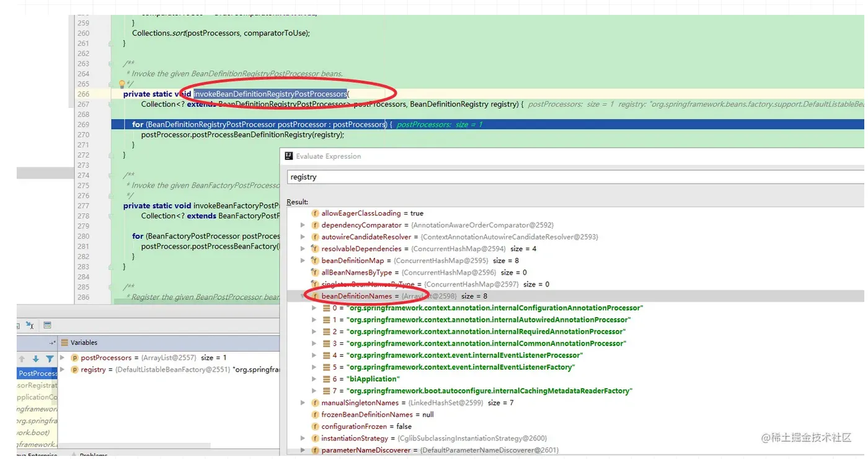Click the invokeBeanFactoryPostP method at line 277
The height and width of the screenshot is (459, 868).
point(236,206)
